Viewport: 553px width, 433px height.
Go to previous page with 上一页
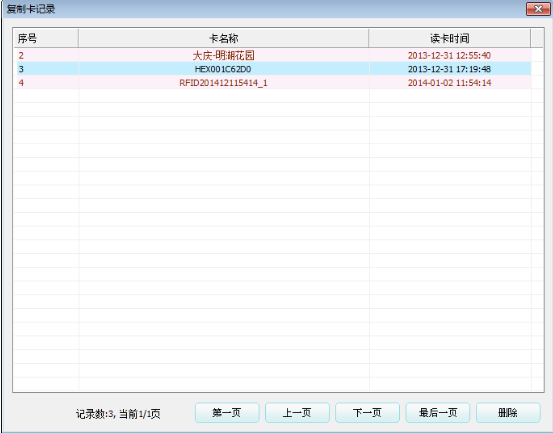pyautogui.click(x=297, y=412)
